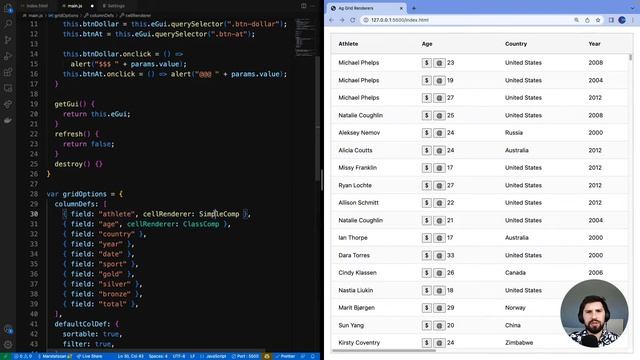Open Search in the VS Code activity bar
The image size is (640, 360).
(8, 24)
